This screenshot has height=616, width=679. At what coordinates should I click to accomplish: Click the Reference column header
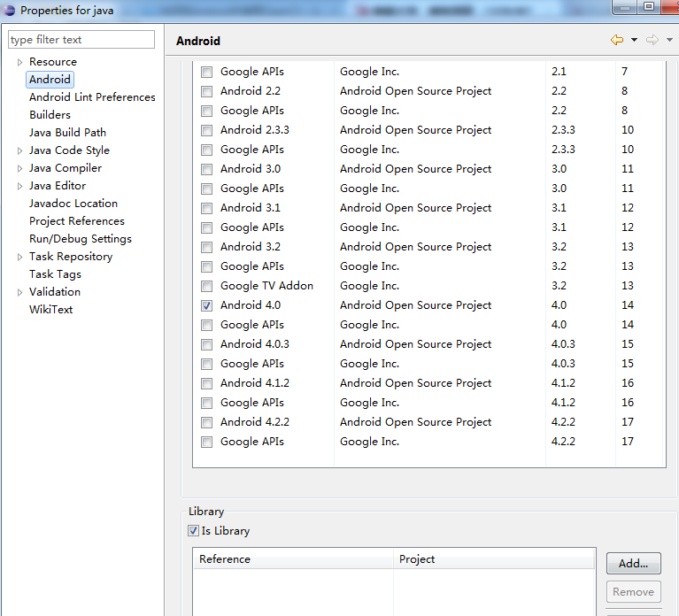click(294, 558)
